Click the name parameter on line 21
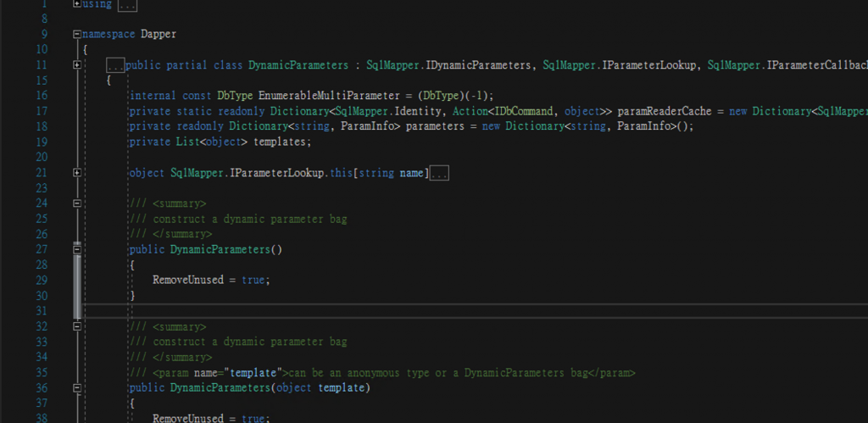Image resolution: width=868 pixels, height=423 pixels. pyautogui.click(x=411, y=173)
